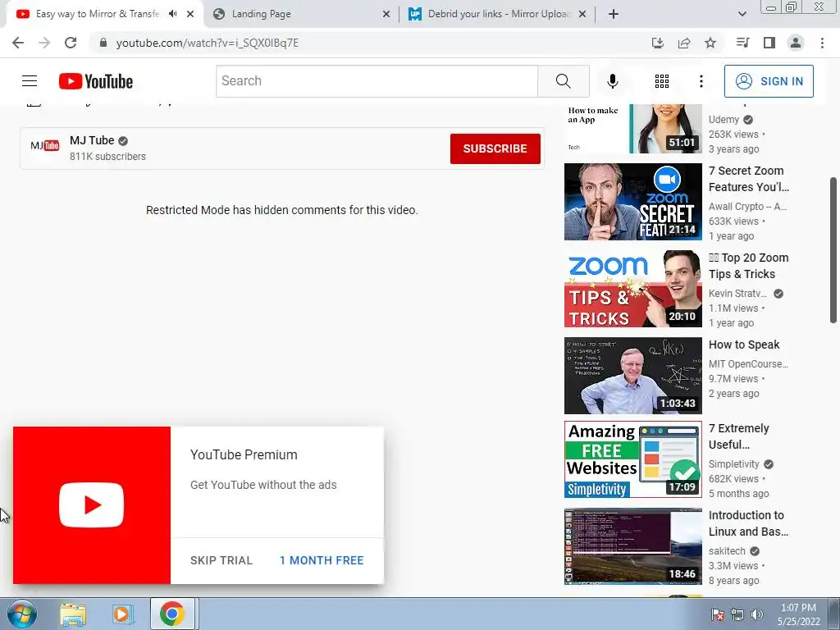The image size is (840, 630).
Task: Click the 7 Secret Zoom Features title
Action: [x=749, y=179]
